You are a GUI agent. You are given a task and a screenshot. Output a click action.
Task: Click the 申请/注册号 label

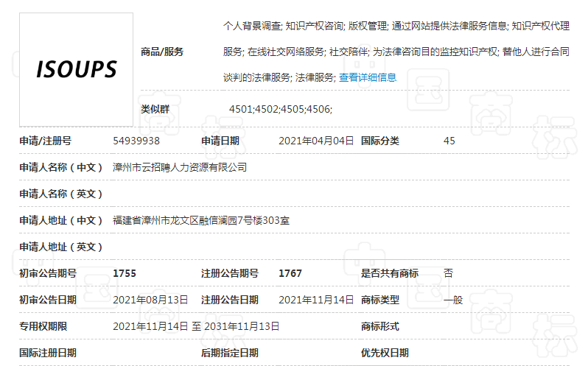(x=46, y=141)
